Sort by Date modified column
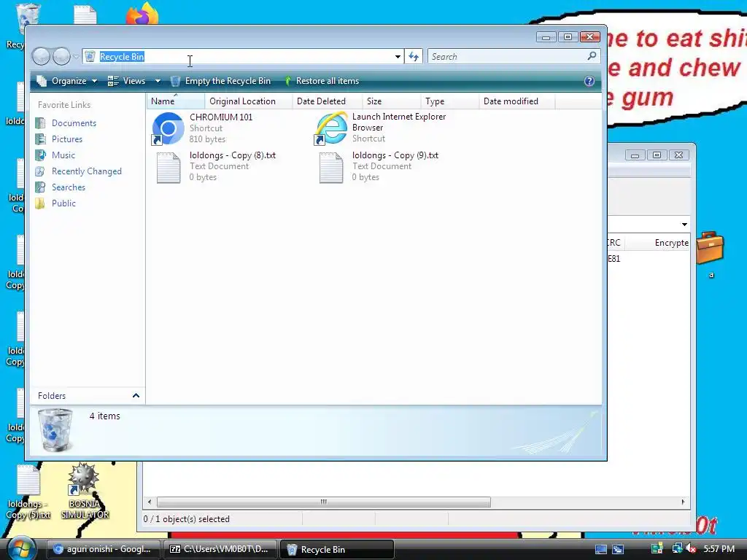 coord(516,101)
